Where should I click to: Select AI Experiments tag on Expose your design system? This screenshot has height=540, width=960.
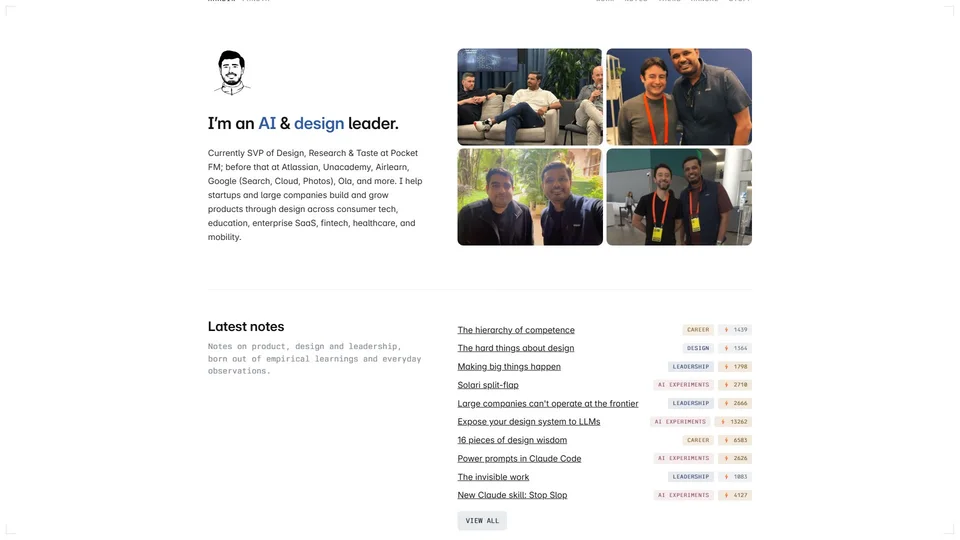(680, 421)
